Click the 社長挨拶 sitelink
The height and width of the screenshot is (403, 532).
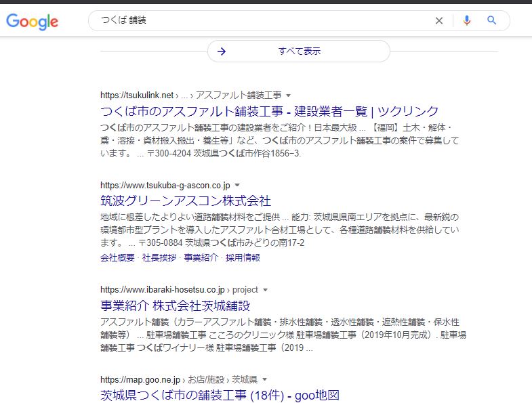point(159,258)
